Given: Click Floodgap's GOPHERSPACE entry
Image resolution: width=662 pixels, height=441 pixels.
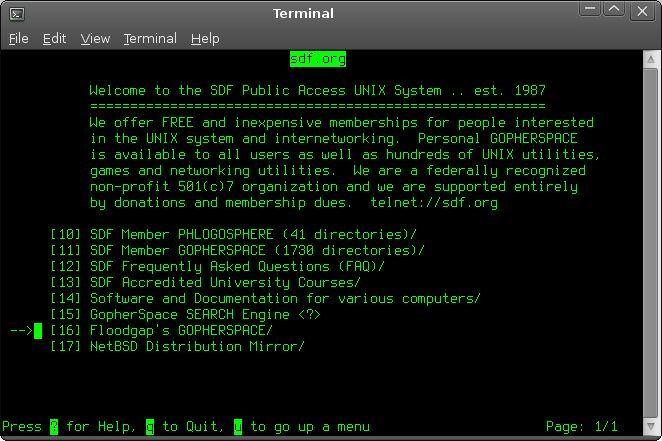Looking at the screenshot, I should (x=181, y=331).
